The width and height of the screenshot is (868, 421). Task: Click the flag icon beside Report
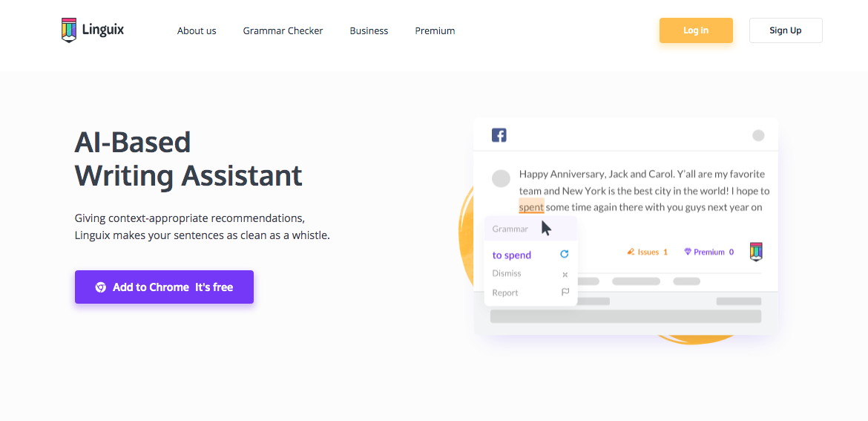tap(565, 292)
